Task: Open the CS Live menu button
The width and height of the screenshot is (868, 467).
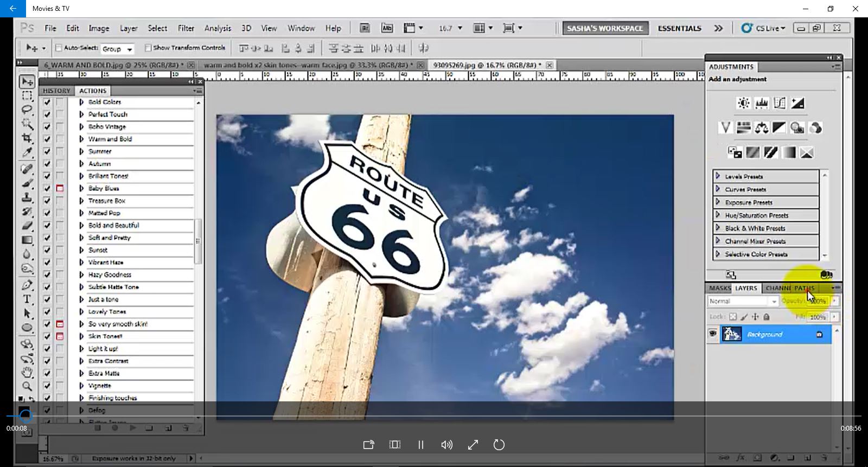Action: [x=763, y=28]
